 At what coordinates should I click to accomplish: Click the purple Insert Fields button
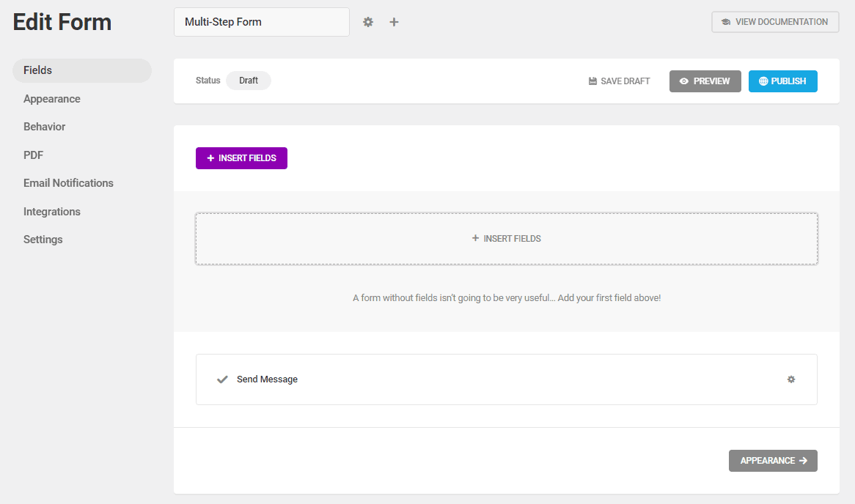tap(241, 157)
